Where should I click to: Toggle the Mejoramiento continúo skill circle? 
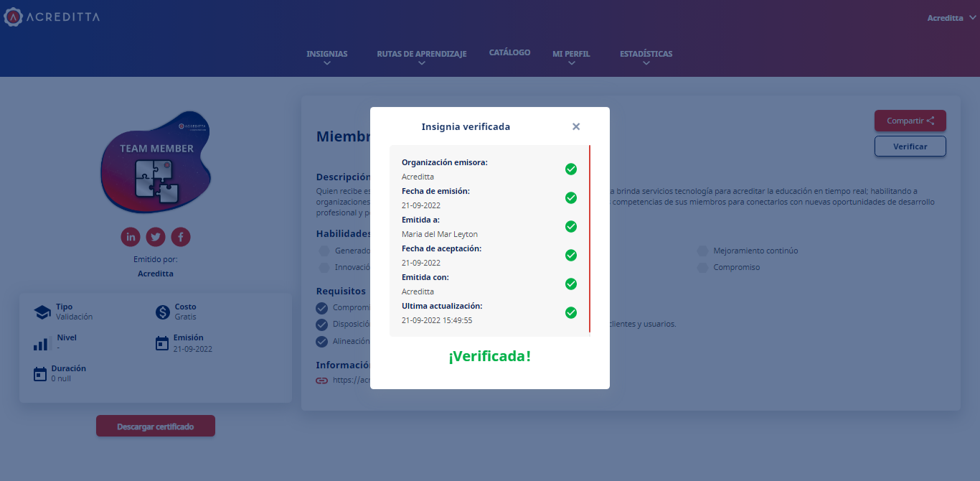pos(702,251)
